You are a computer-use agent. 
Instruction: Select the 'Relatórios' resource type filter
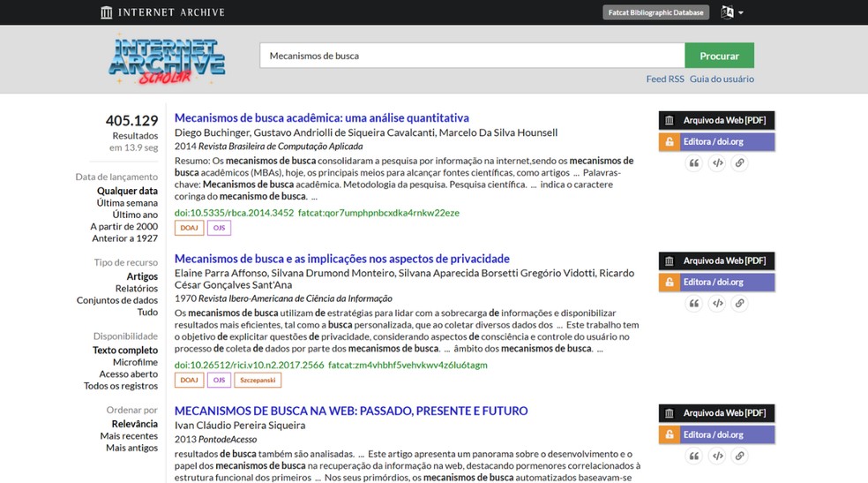coord(136,288)
